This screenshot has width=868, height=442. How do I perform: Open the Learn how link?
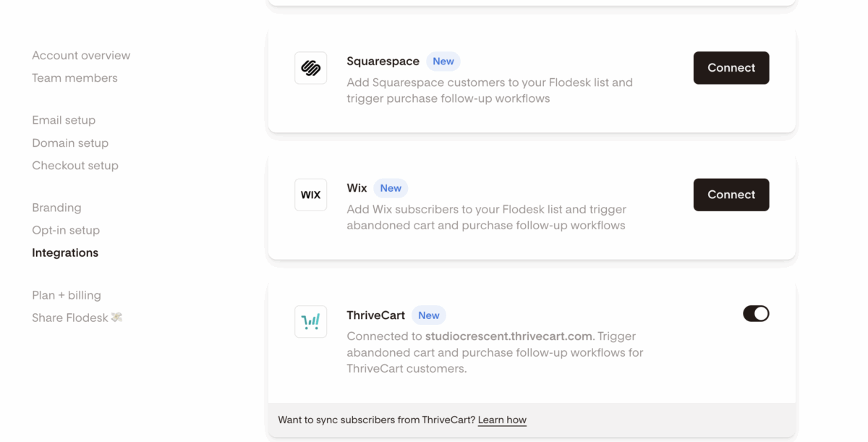point(502,420)
